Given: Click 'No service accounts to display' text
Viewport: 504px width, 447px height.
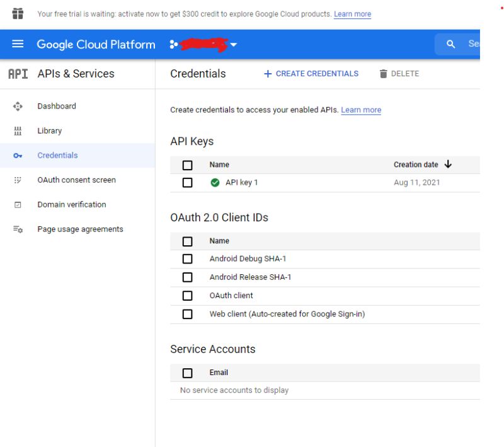Looking at the screenshot, I should [x=234, y=390].
